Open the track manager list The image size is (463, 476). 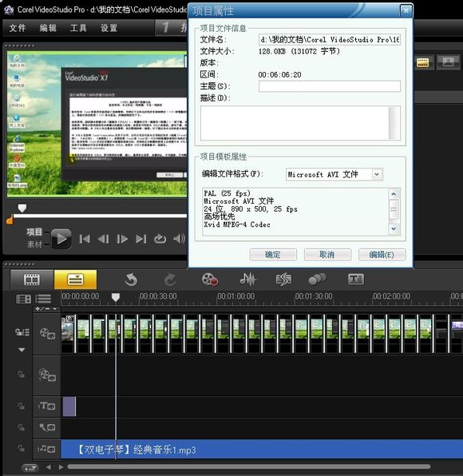43,299
